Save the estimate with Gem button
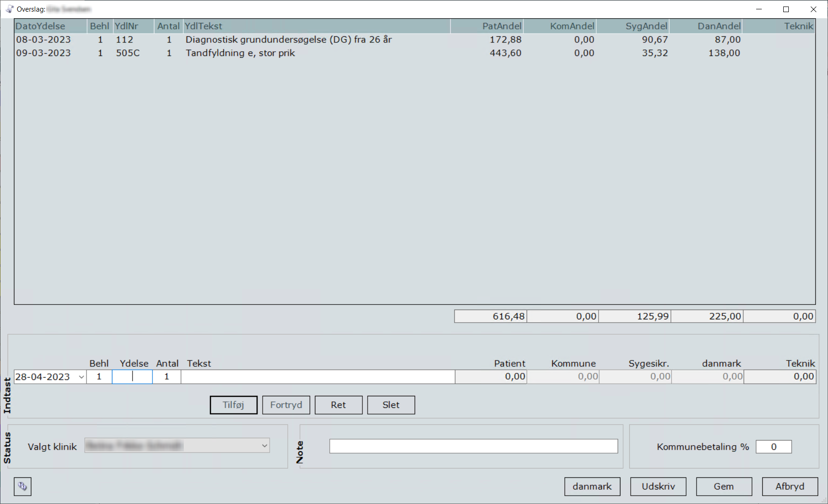 [x=724, y=486]
